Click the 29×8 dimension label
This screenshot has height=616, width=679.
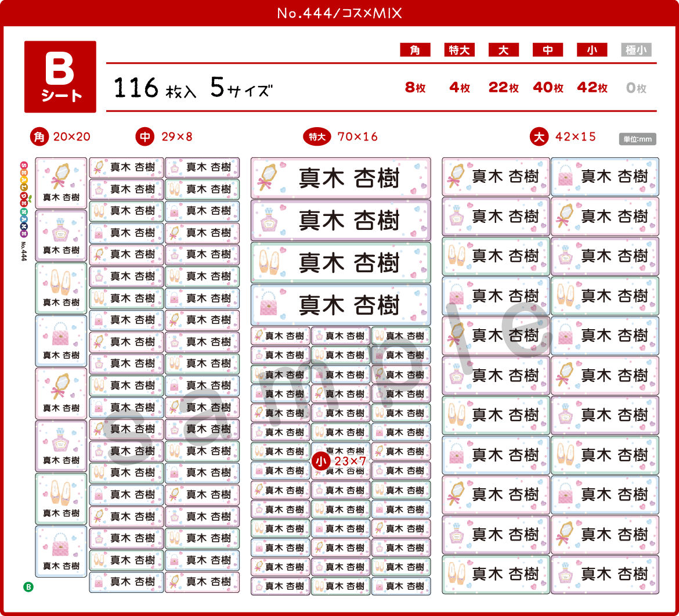[x=177, y=137]
